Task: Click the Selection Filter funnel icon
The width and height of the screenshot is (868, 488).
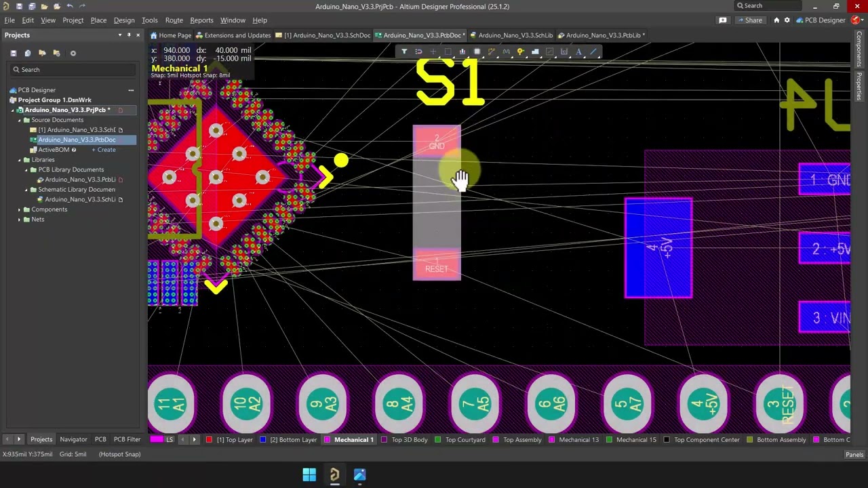Action: [x=404, y=52]
